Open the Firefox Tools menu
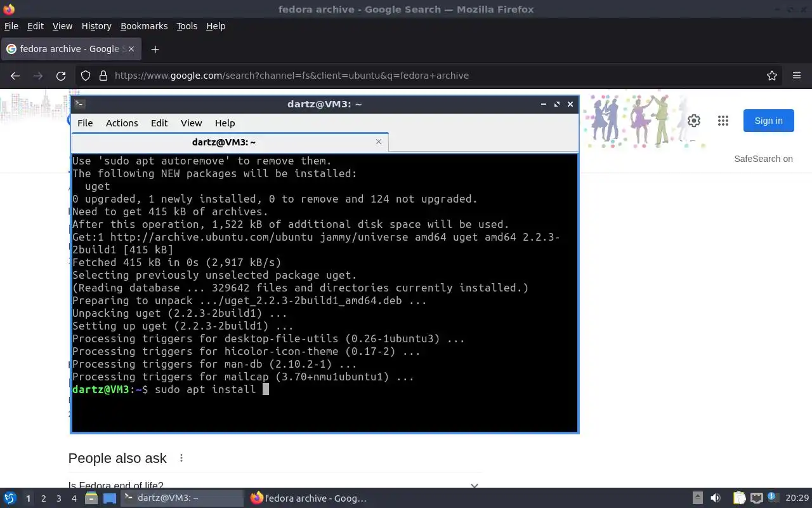Screen dimensions: 812x508 click(x=187, y=26)
